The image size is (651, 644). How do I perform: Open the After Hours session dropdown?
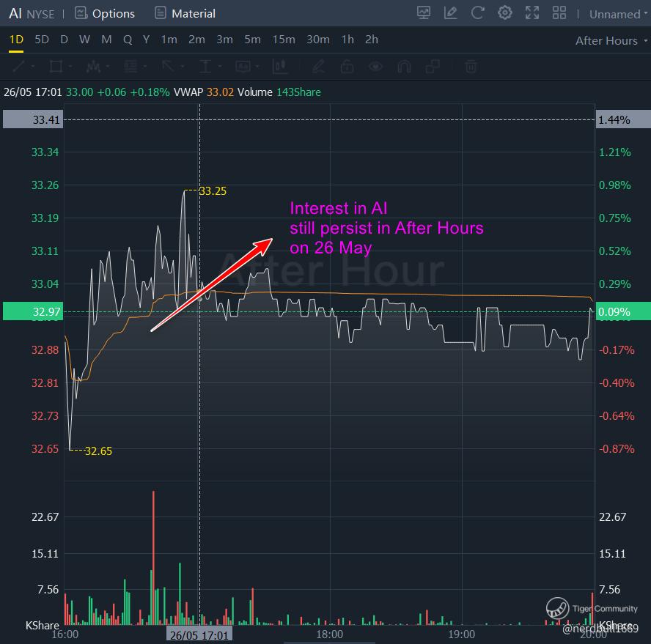click(x=611, y=41)
